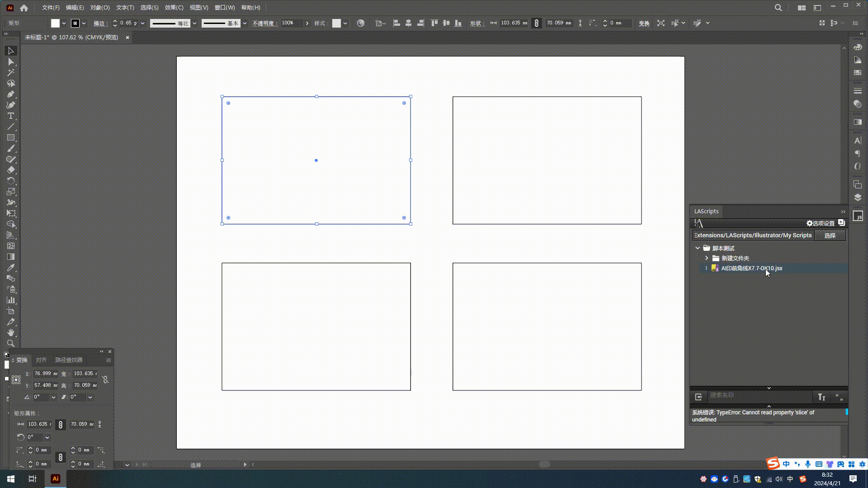
Task: Align objects to horizontal left
Action: click(396, 23)
